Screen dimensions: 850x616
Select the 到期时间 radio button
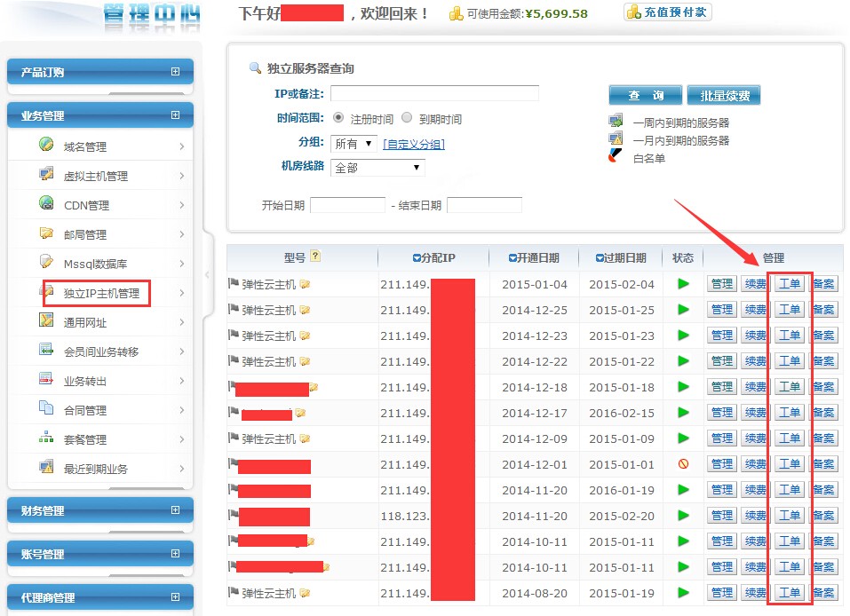(x=407, y=118)
